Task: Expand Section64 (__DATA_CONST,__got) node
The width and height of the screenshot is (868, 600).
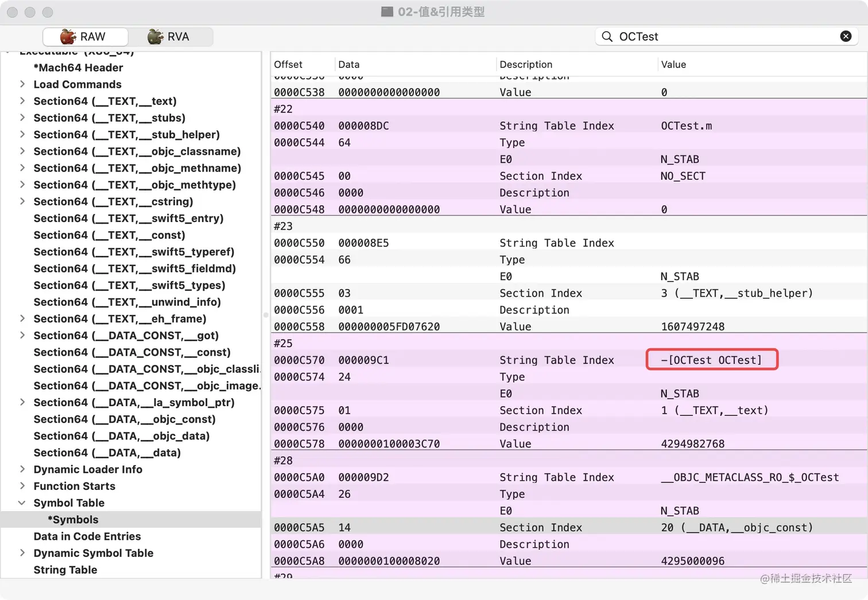Action: click(x=22, y=336)
